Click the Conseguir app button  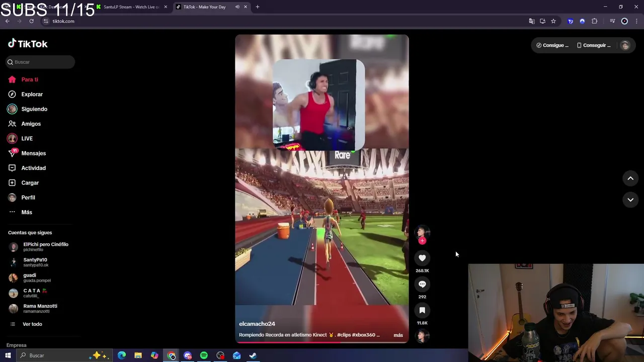pyautogui.click(x=594, y=45)
